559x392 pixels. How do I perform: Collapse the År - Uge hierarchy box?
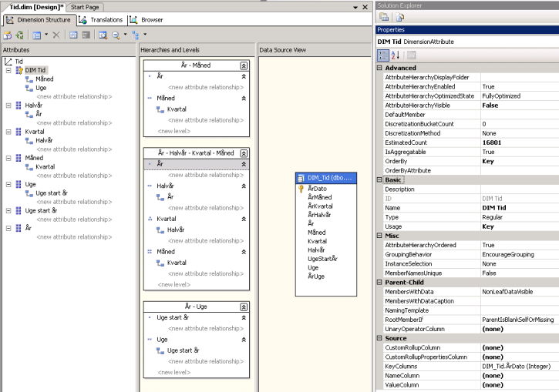click(x=244, y=307)
